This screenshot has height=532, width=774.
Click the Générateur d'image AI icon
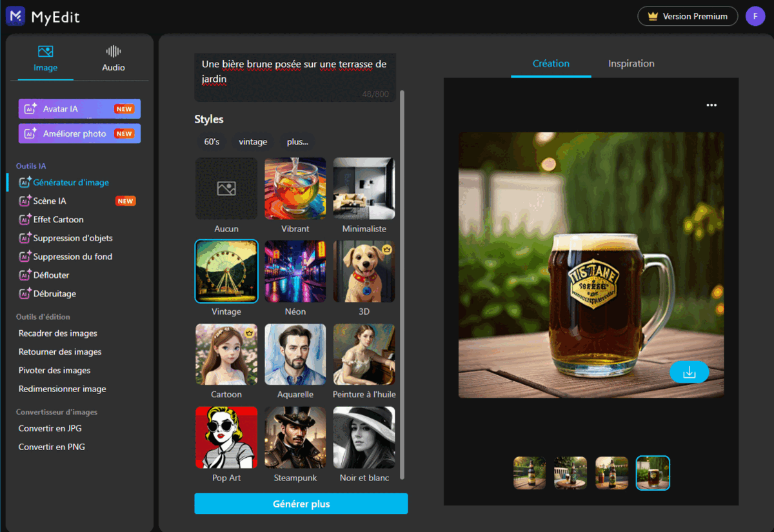25,182
